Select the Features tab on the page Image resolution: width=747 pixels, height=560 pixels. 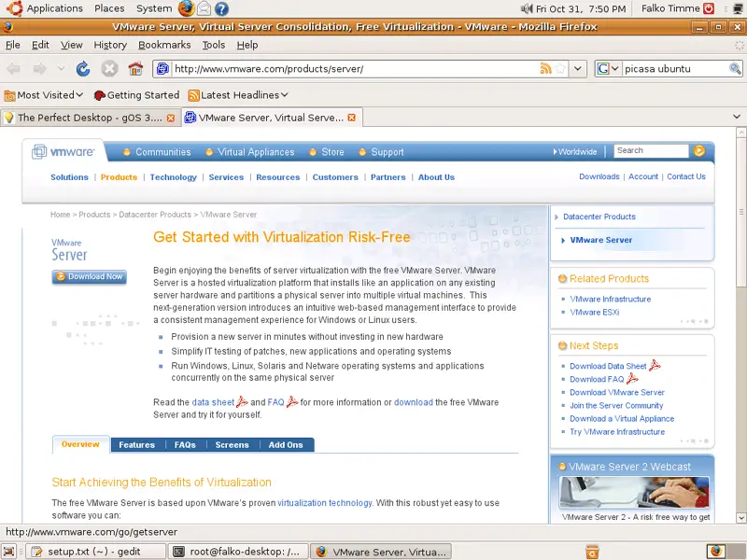tap(136, 445)
